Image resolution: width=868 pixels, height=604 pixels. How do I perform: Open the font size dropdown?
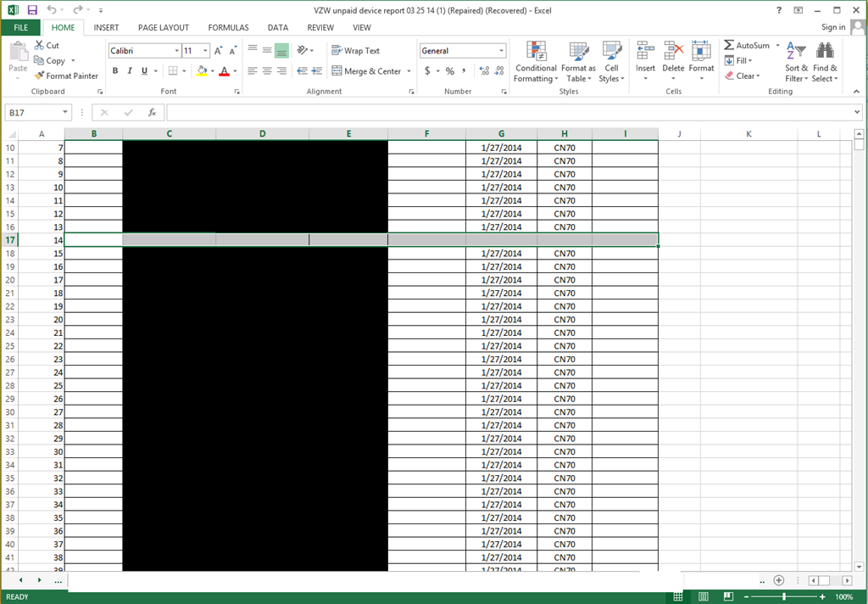[x=205, y=50]
